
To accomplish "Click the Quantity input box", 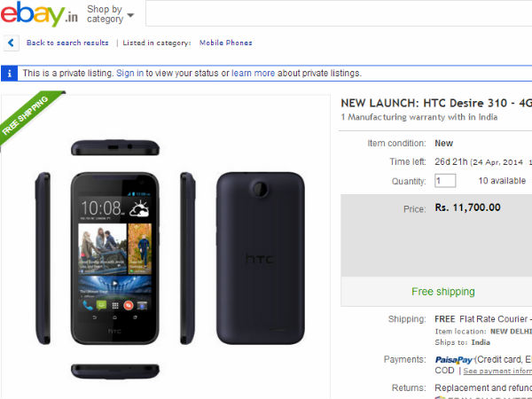I will pyautogui.click(x=445, y=181).
